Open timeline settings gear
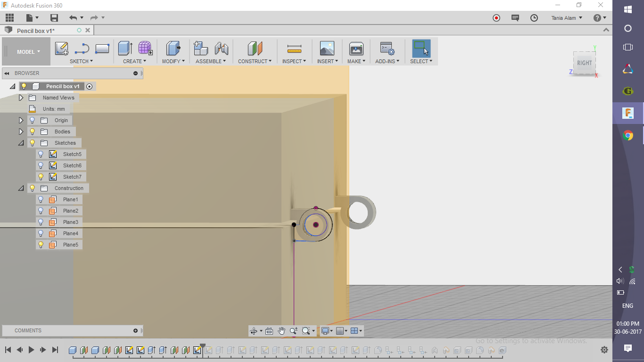This screenshot has width=644, height=362. pos(604,350)
